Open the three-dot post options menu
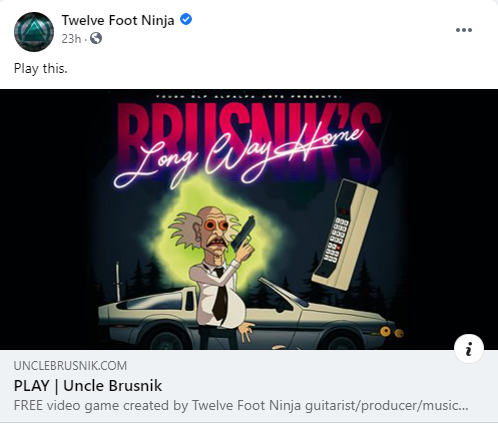Image resolution: width=498 pixels, height=424 pixels. 464,30
